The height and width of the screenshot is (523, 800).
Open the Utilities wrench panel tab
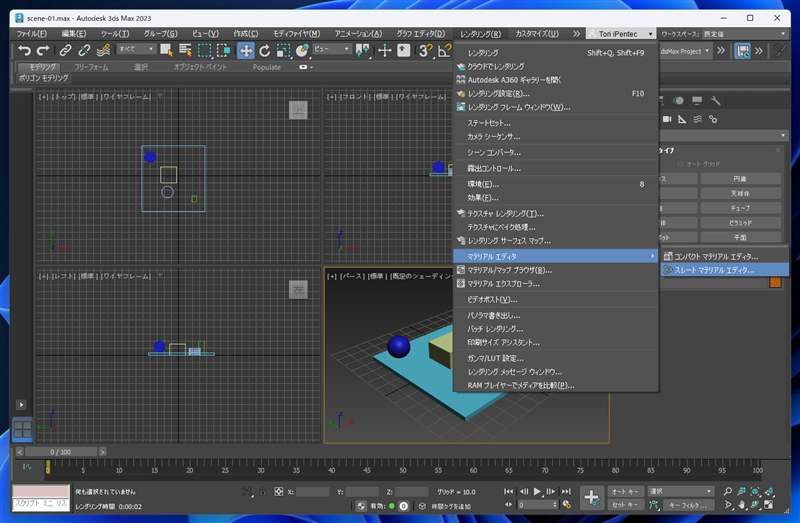pos(716,101)
